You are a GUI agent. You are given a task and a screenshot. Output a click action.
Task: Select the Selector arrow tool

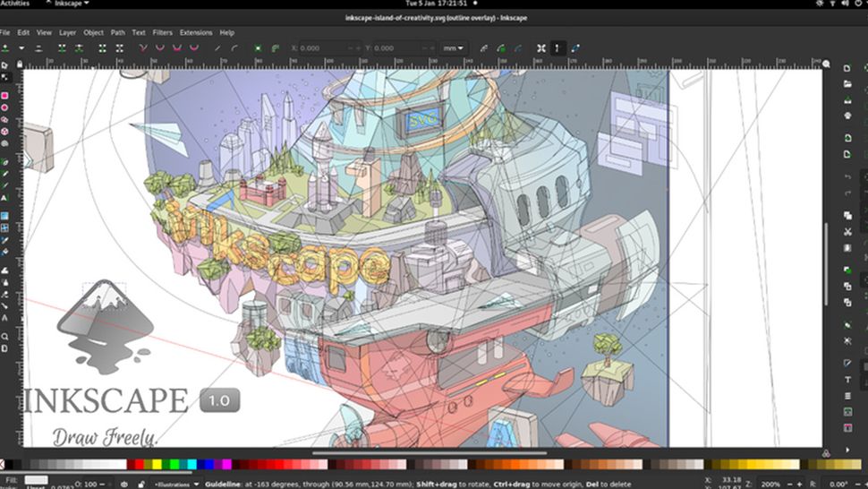coord(5,65)
